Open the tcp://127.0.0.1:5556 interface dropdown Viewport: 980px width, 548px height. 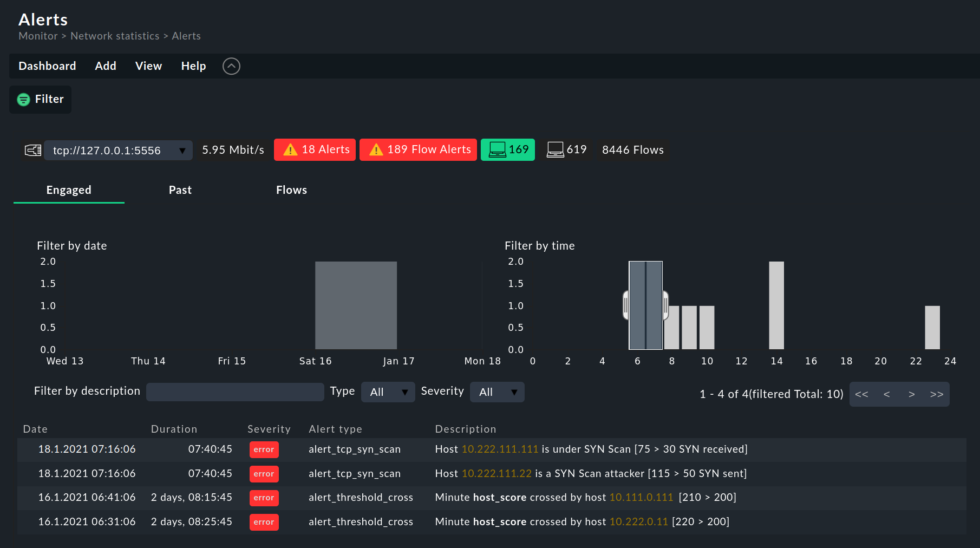click(118, 150)
